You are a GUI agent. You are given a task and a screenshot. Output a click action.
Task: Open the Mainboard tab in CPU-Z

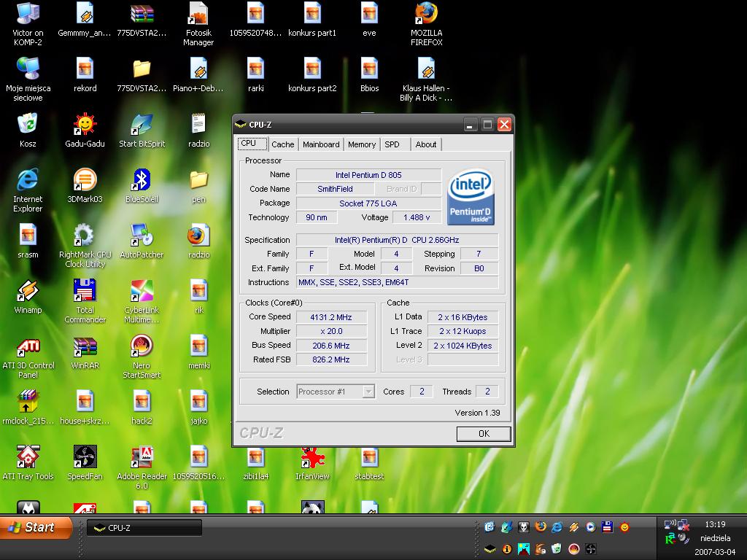pyautogui.click(x=321, y=144)
